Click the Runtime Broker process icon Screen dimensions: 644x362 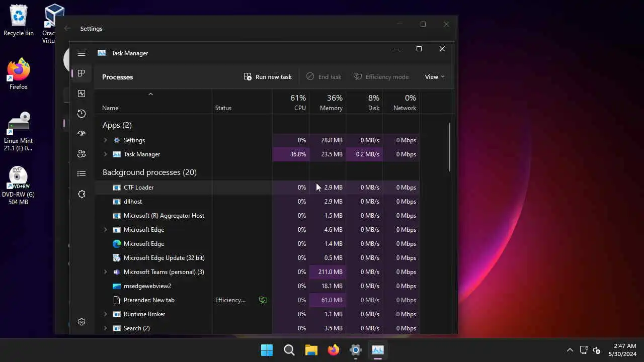point(117,314)
